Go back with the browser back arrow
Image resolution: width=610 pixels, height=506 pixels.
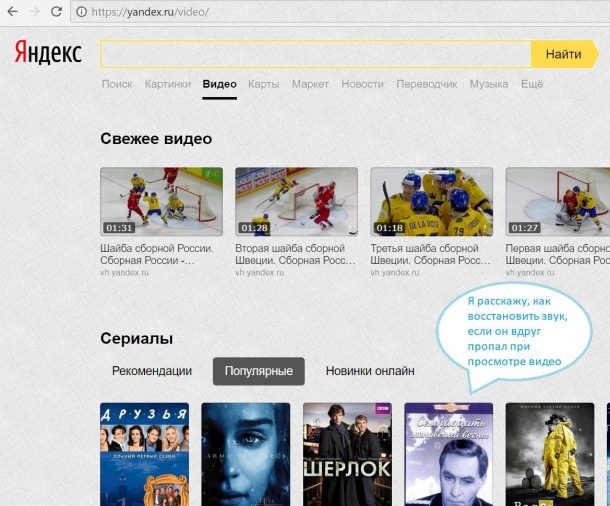[x=13, y=12]
